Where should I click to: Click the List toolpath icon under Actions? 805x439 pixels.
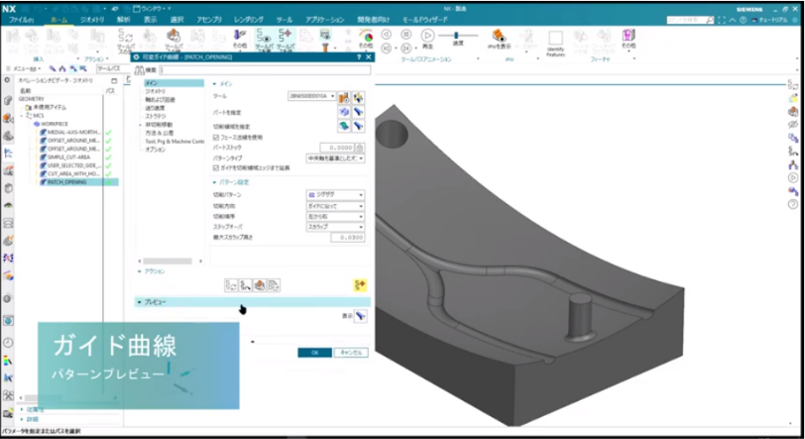274,285
